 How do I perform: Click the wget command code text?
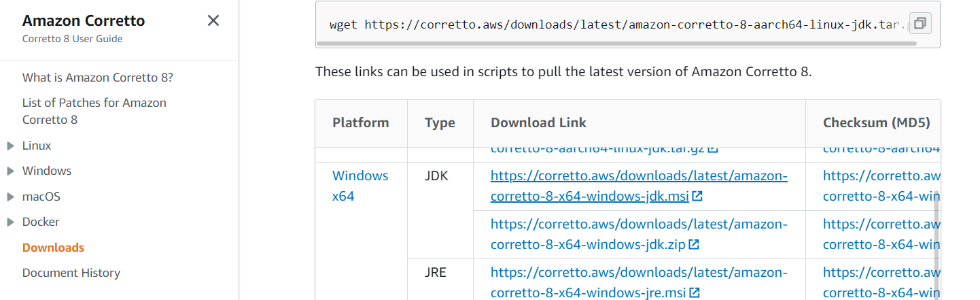[618, 24]
